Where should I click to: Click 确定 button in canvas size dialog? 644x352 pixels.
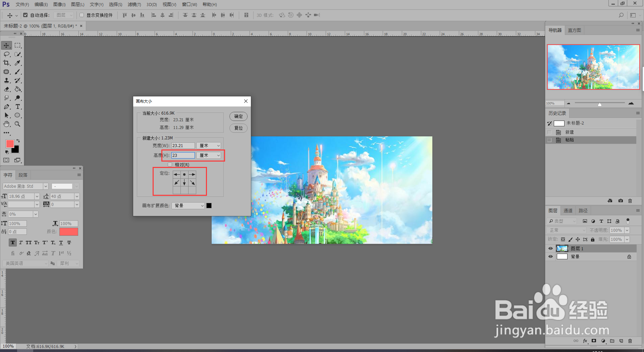238,116
